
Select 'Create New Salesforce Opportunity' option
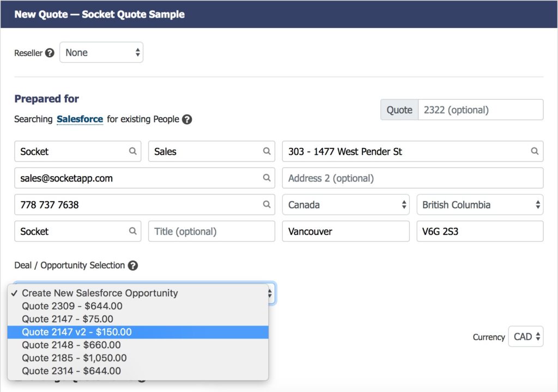coord(138,293)
